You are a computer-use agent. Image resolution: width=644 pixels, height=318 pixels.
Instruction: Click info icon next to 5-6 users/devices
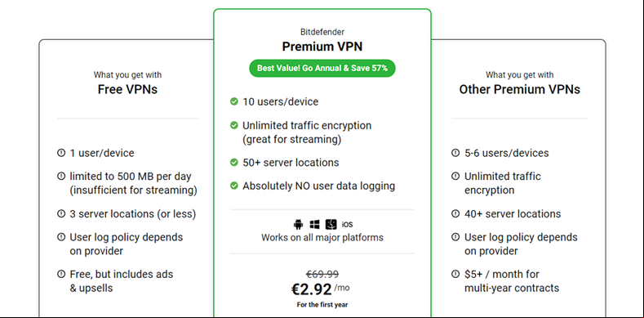point(455,153)
